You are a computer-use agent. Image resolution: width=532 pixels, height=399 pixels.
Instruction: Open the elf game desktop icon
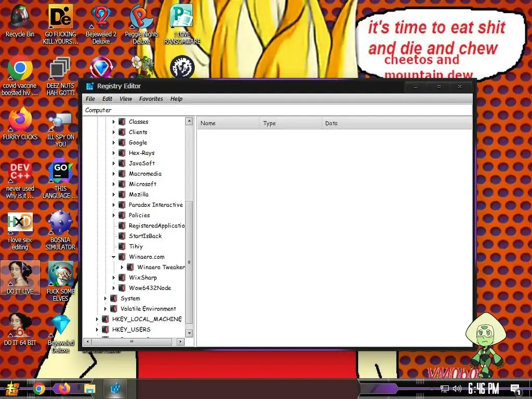(x=60, y=282)
